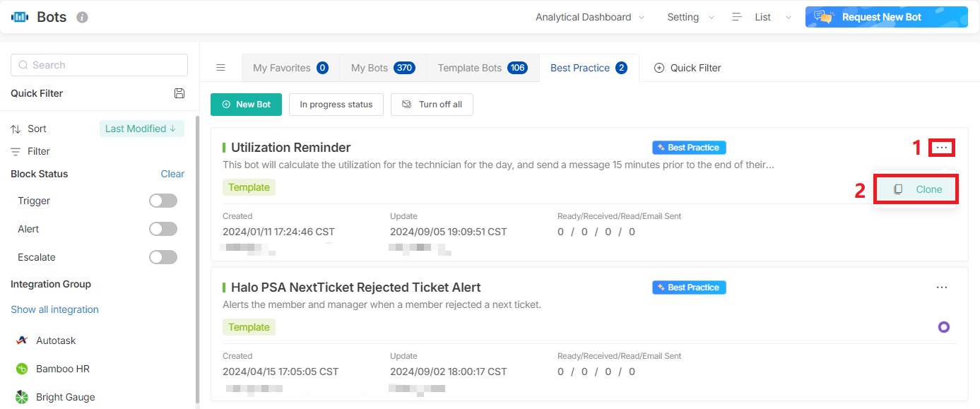Switch to the Template Bots tab

482,68
